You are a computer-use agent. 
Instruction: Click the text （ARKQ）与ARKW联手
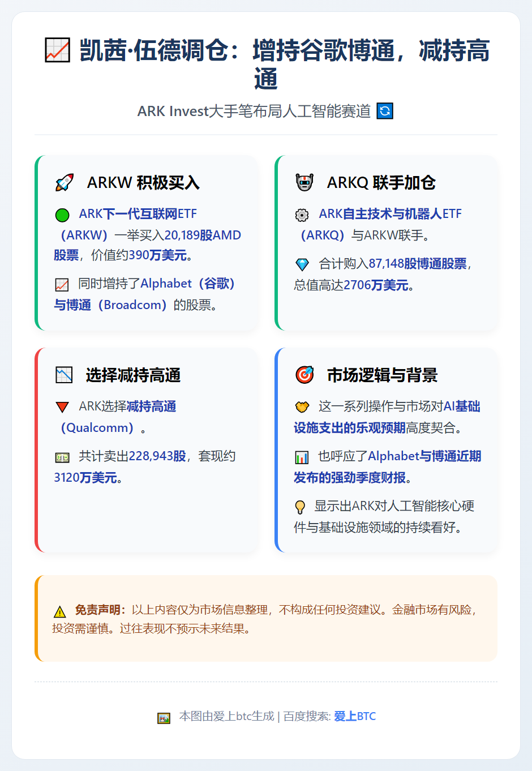(362, 235)
